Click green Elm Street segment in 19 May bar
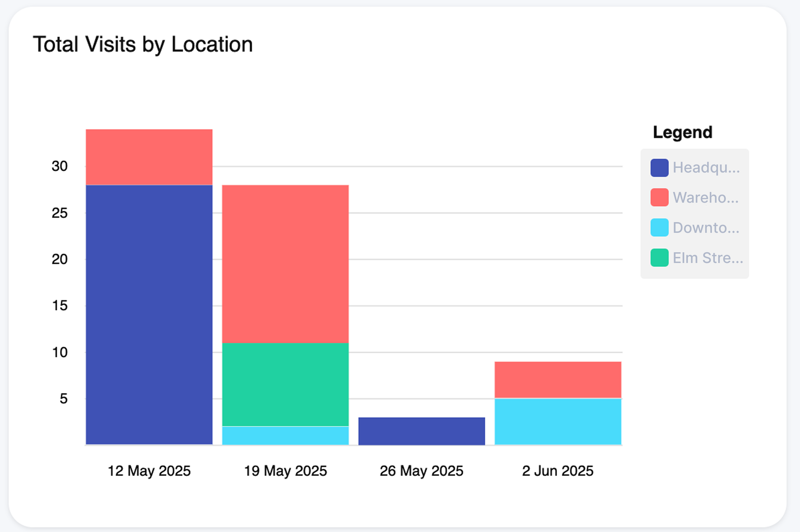This screenshot has height=532, width=800. [285, 384]
